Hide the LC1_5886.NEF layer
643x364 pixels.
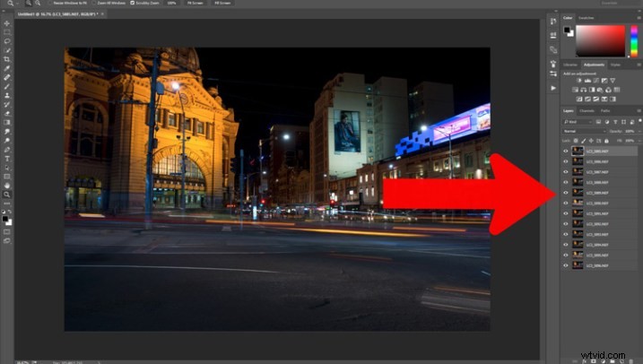point(566,161)
